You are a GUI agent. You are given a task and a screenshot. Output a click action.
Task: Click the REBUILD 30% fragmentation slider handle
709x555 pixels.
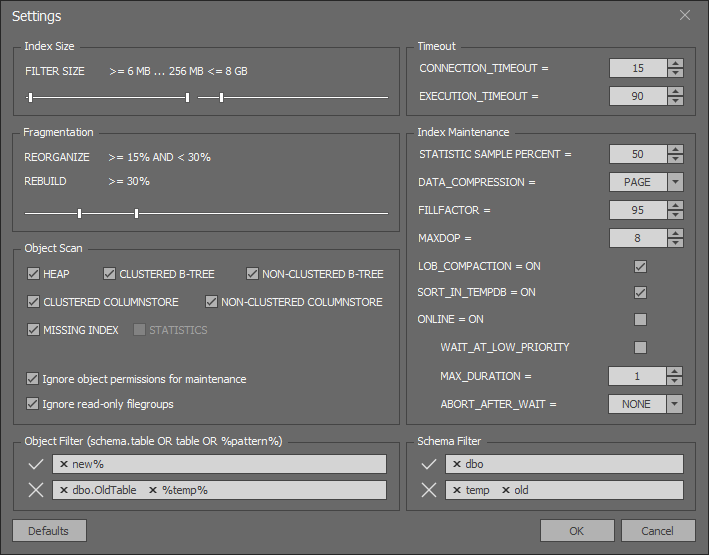[137, 213]
